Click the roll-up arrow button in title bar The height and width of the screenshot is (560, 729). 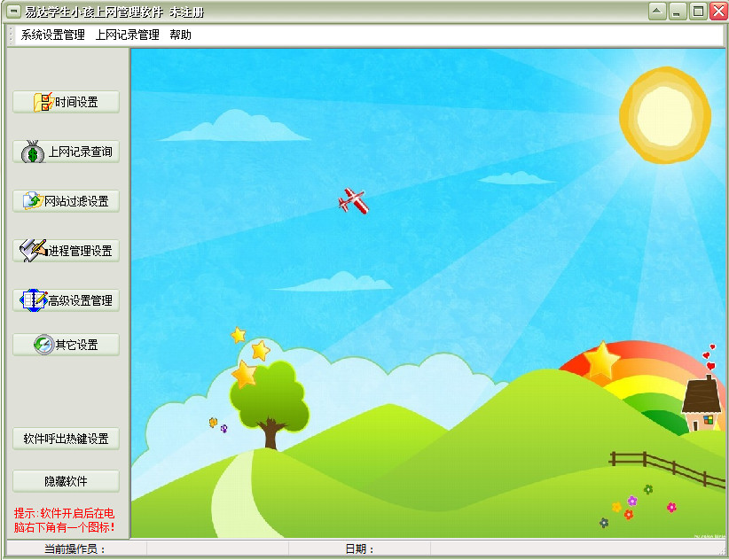(x=657, y=12)
